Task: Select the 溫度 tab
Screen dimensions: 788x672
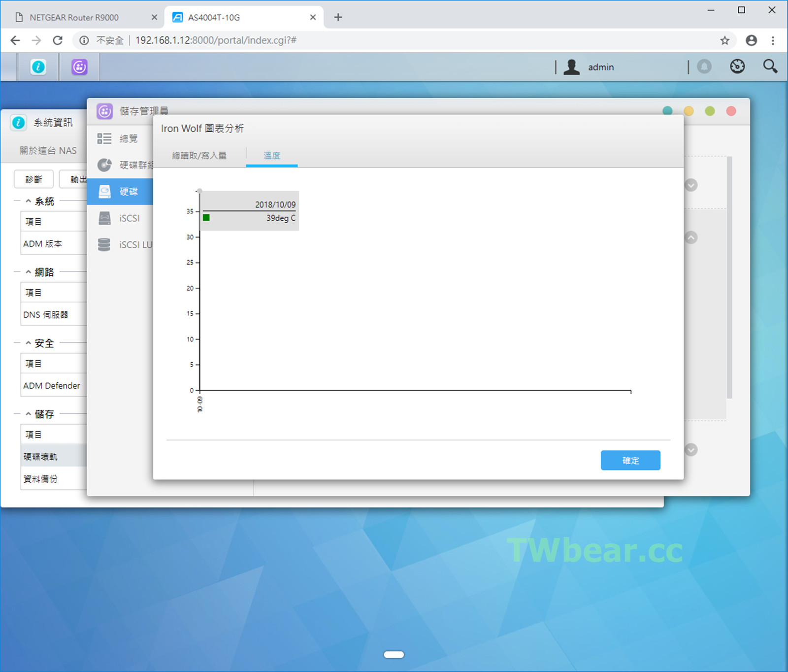Action: click(271, 156)
